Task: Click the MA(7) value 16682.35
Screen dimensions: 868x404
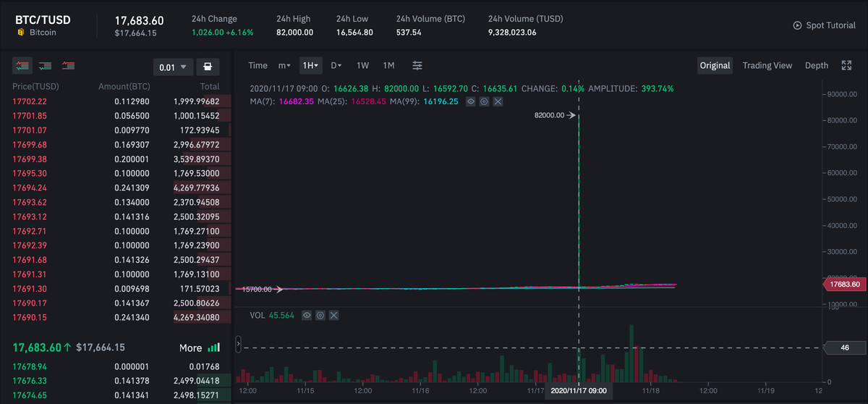Action: click(x=298, y=101)
